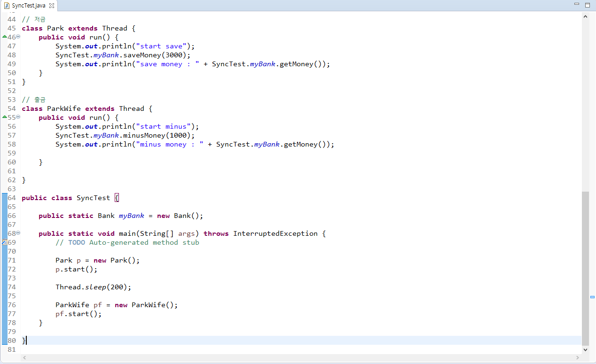This screenshot has height=364, width=596.
Task: Collapse the main method at line 68
Action: [18, 233]
